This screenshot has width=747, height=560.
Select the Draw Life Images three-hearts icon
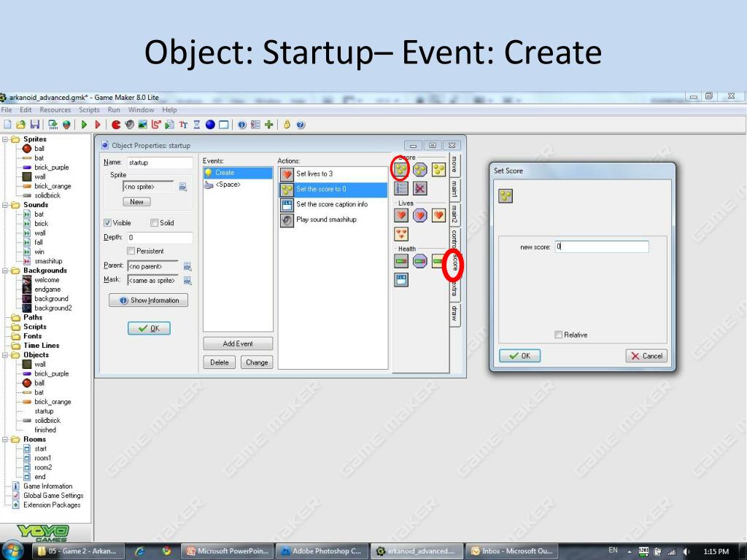coord(401,234)
